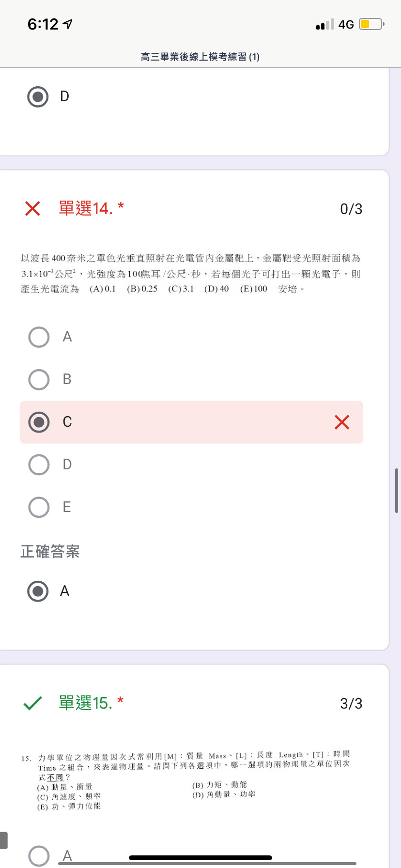Tap the home indicator bar at bottom
The height and width of the screenshot is (868, 401).
click(200, 857)
